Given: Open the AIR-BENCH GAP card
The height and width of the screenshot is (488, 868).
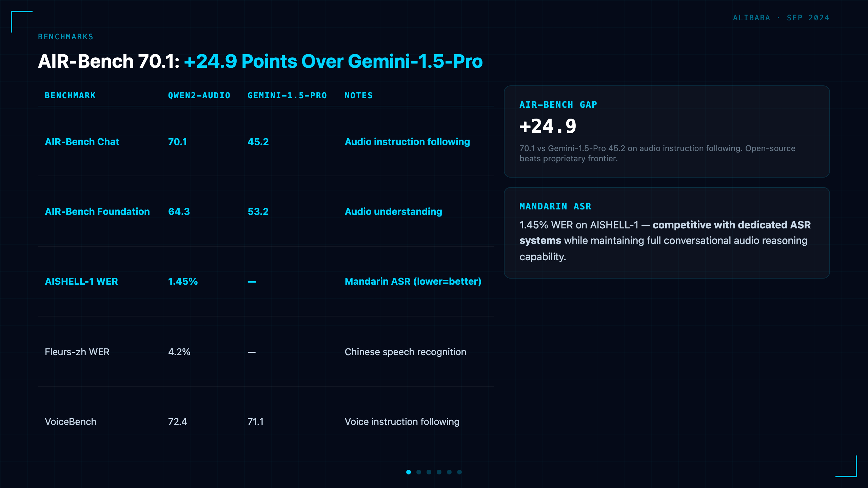Looking at the screenshot, I should point(667,131).
